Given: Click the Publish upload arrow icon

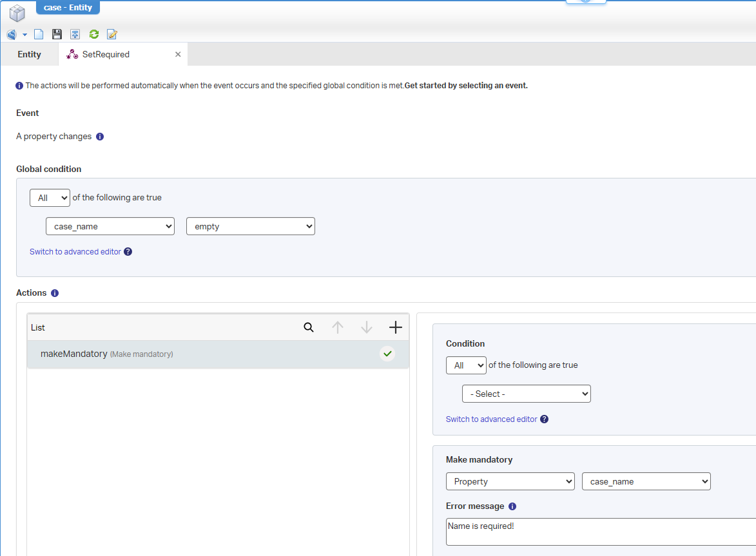Looking at the screenshot, I should pos(75,34).
